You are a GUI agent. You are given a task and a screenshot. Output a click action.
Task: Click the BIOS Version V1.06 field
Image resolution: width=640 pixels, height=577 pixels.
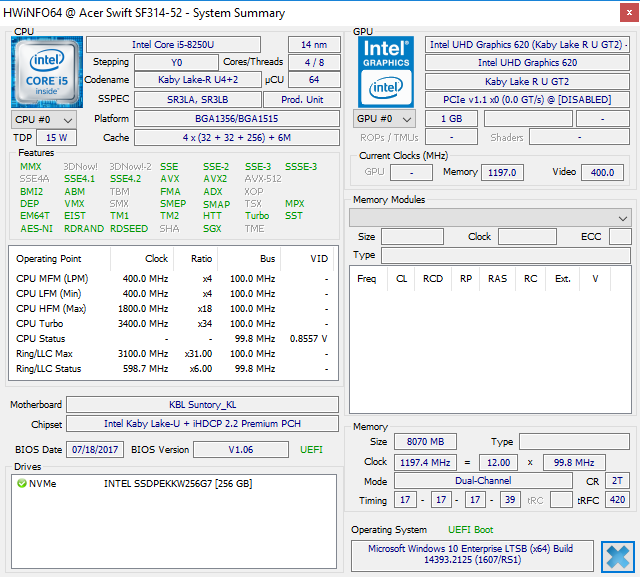pos(240,450)
